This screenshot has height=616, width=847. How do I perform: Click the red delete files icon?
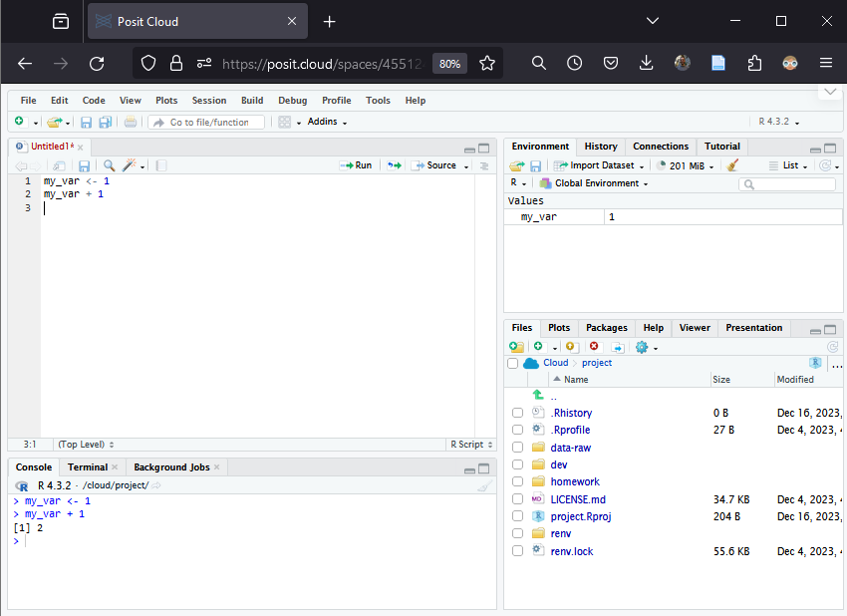(x=595, y=347)
